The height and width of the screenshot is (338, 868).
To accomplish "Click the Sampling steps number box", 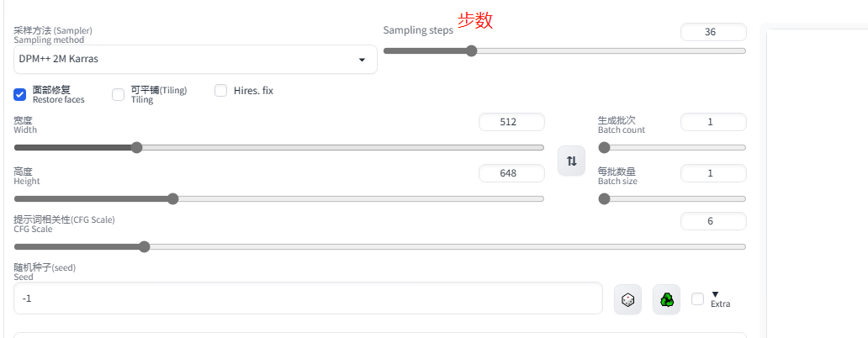I will 712,32.
